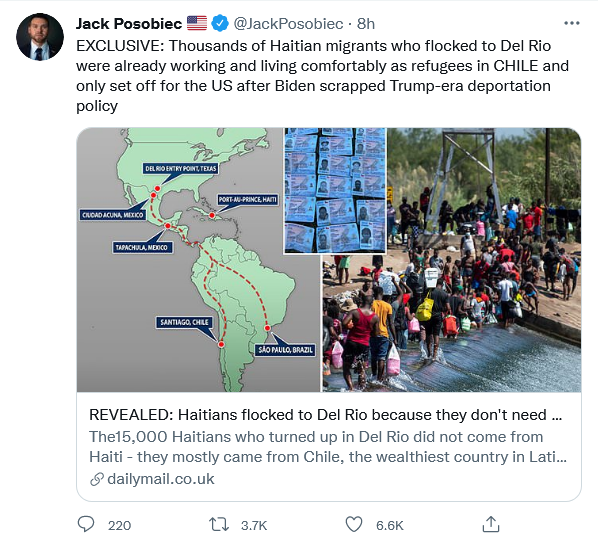This screenshot has width=598, height=544.
Task: Click the retweet arrows icon
Action: tap(219, 525)
